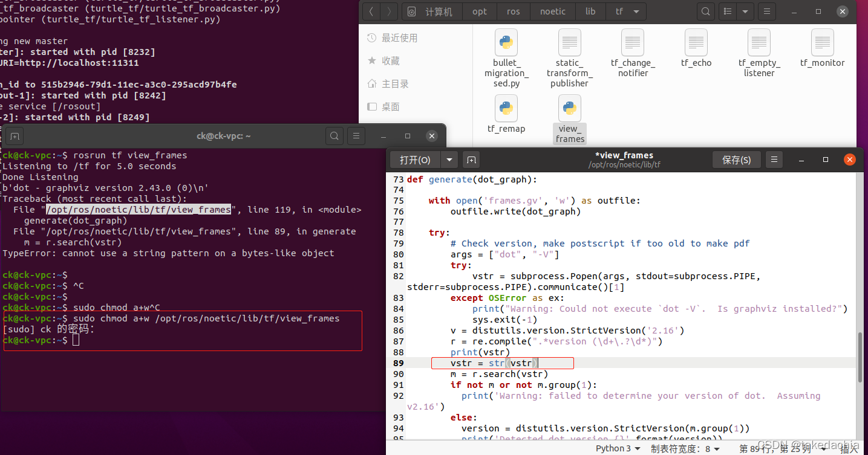This screenshot has width=868, height=455.
Task: Click view_frames title in editor header
Action: (624, 155)
